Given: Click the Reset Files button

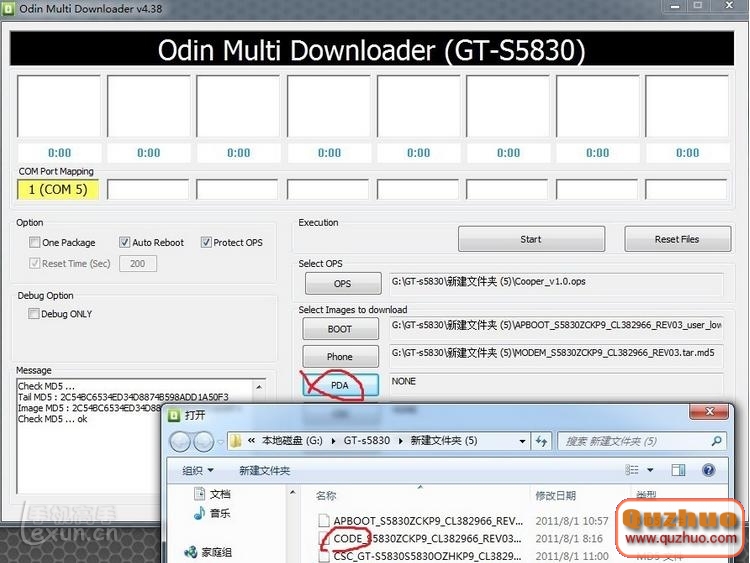Looking at the screenshot, I should click(677, 239).
